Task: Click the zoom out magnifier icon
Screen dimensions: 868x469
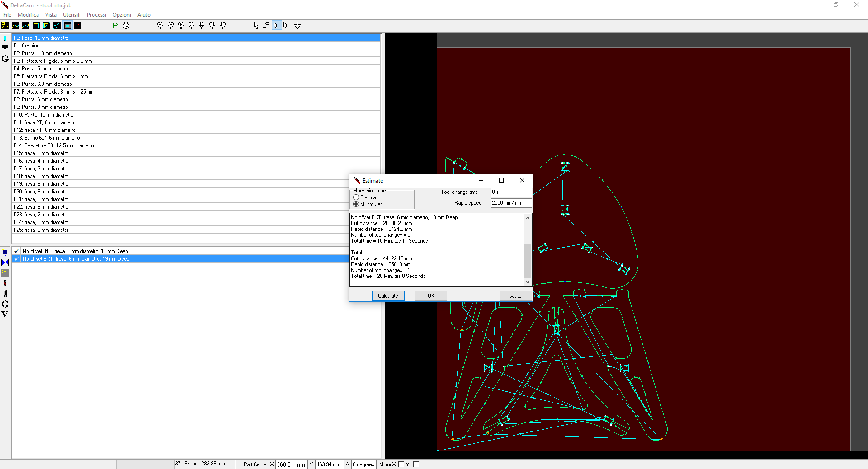Action: coord(170,25)
